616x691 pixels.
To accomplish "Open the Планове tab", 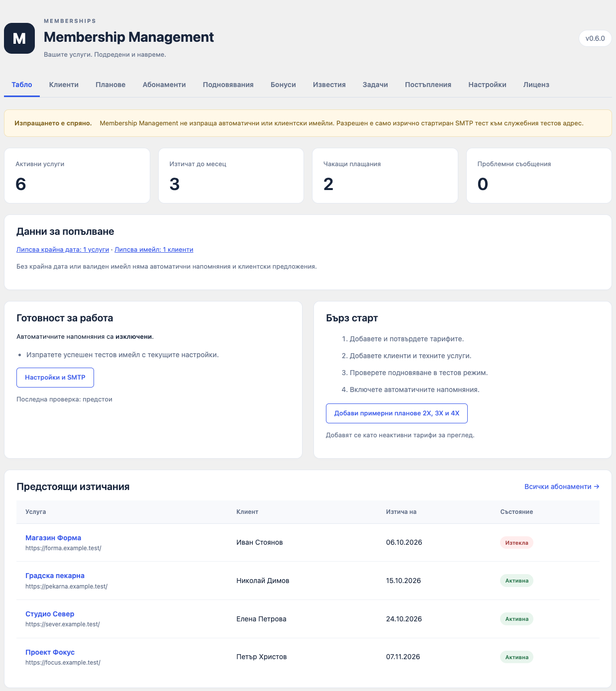I will click(x=110, y=85).
